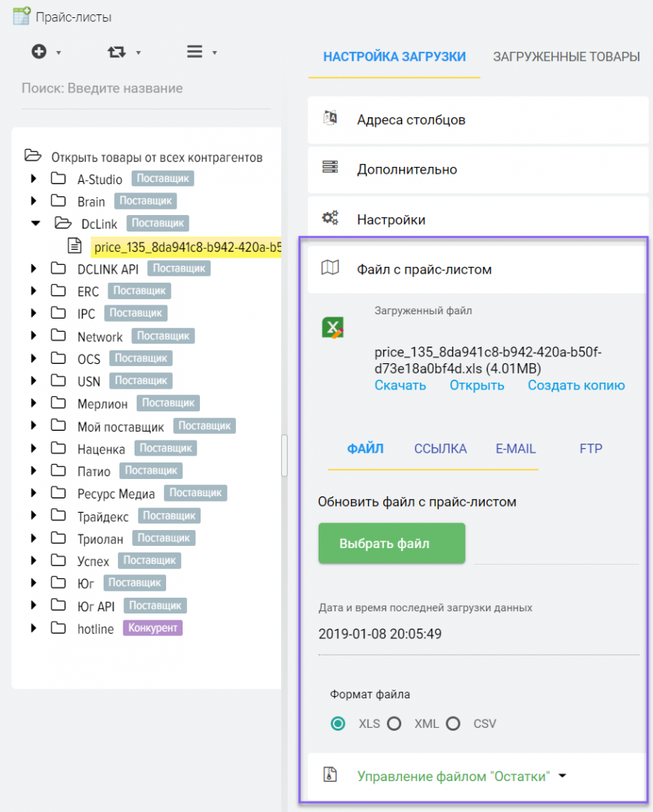Collapse the DcLink supplier folder
Screen dimensions: 653x812
click(35, 223)
